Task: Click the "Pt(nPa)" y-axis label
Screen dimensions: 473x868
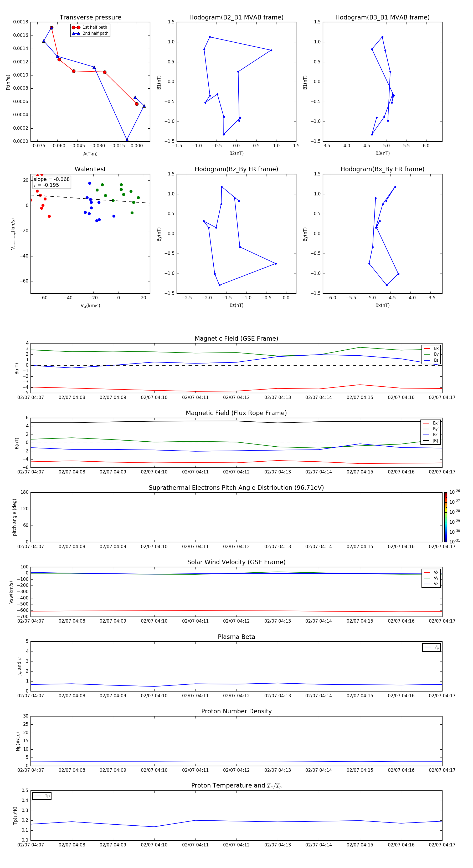Action: pyautogui.click(x=8, y=82)
